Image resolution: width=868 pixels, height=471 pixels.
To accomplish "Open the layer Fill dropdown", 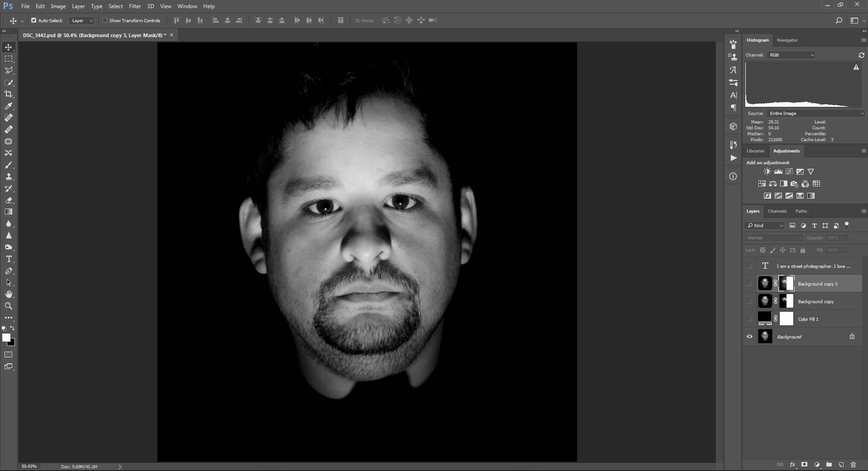I will (x=845, y=250).
